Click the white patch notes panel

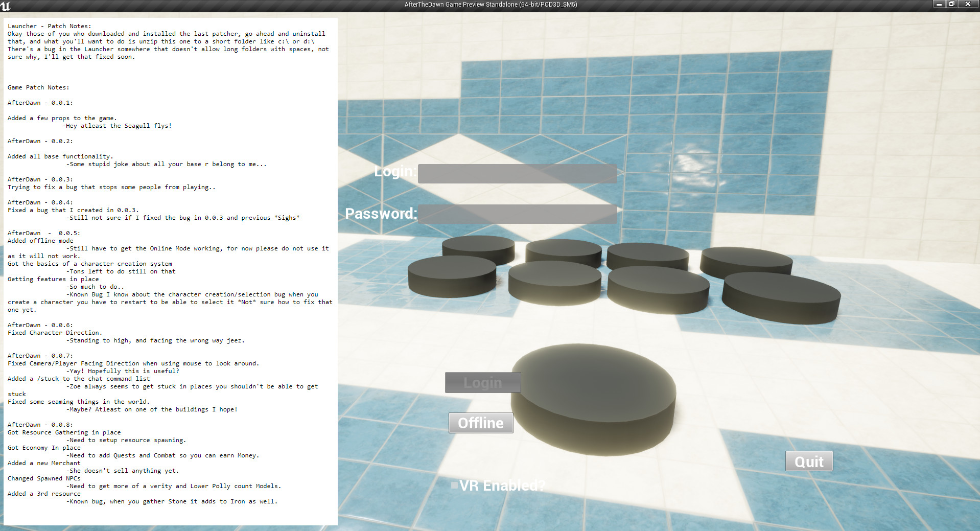point(171,271)
